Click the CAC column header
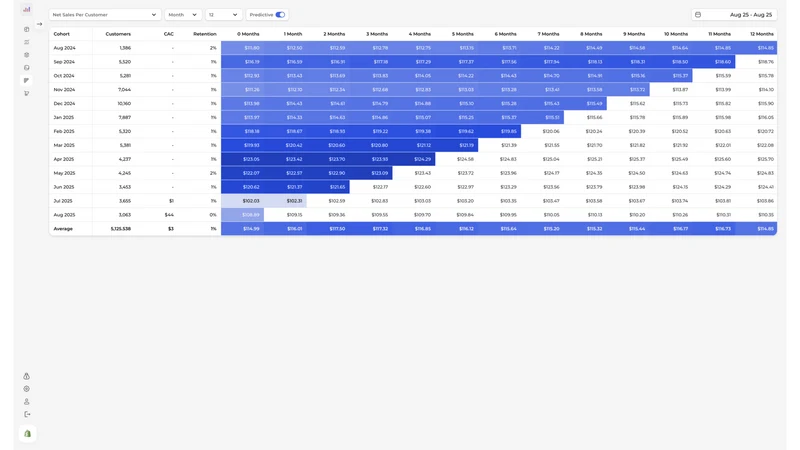Image resolution: width=800 pixels, height=450 pixels. point(169,34)
